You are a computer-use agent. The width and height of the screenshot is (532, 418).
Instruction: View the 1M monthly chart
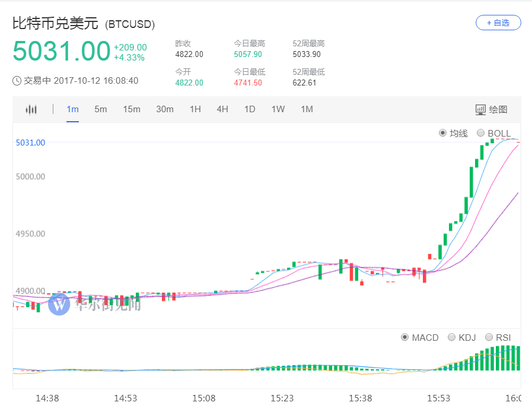click(307, 109)
